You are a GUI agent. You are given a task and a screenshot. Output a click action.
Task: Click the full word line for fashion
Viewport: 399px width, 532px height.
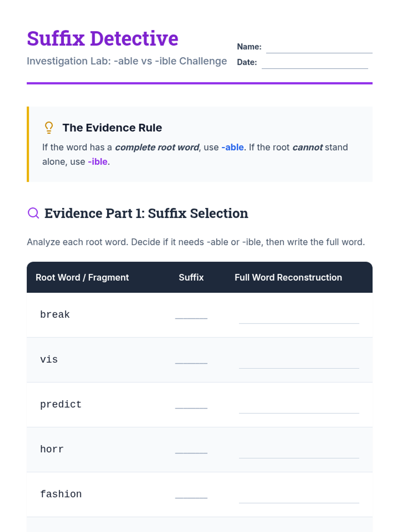(x=299, y=498)
